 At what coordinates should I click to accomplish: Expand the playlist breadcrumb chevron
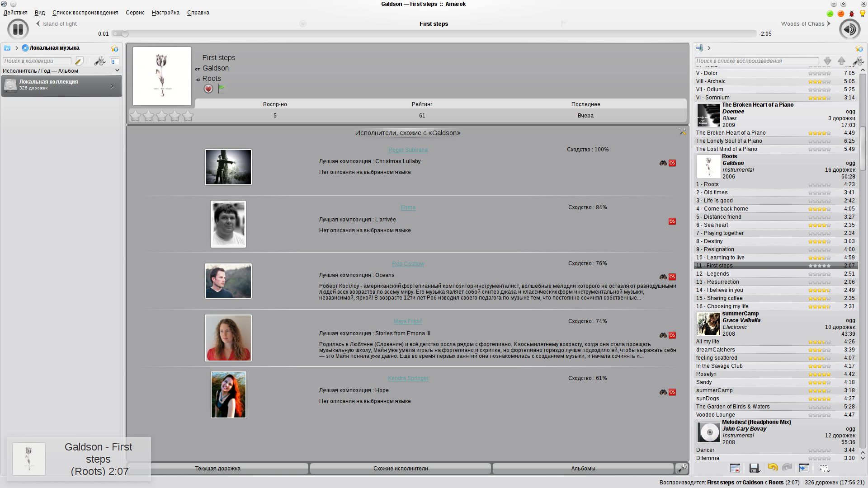click(x=709, y=48)
